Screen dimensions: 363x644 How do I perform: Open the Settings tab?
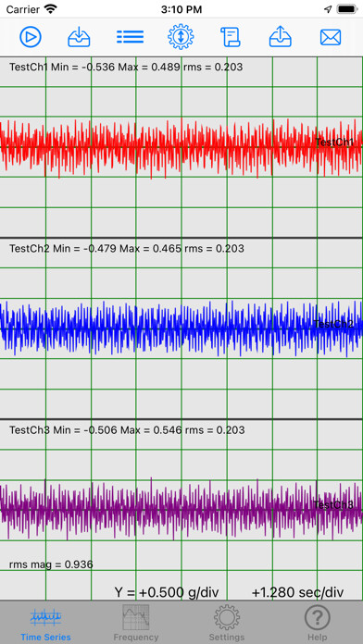point(227,623)
